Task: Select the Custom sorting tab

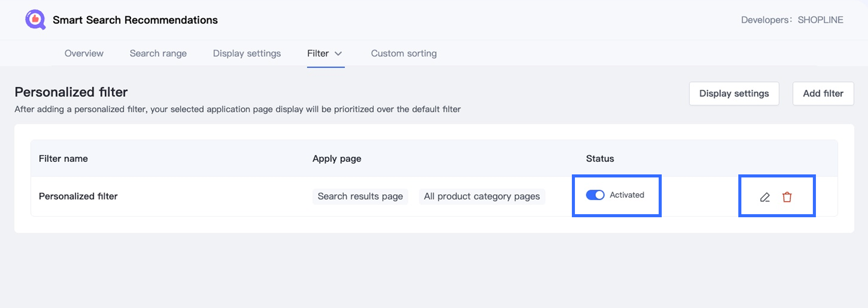Action: [403, 54]
